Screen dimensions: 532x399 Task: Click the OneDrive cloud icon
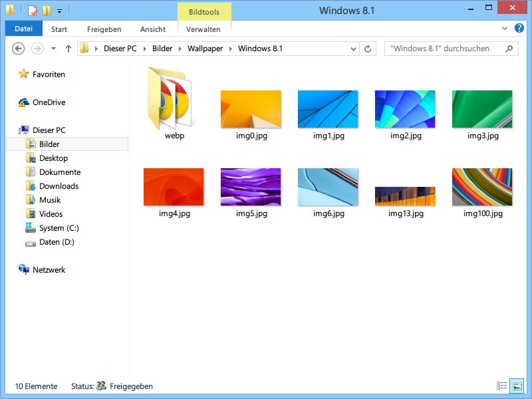coord(23,102)
